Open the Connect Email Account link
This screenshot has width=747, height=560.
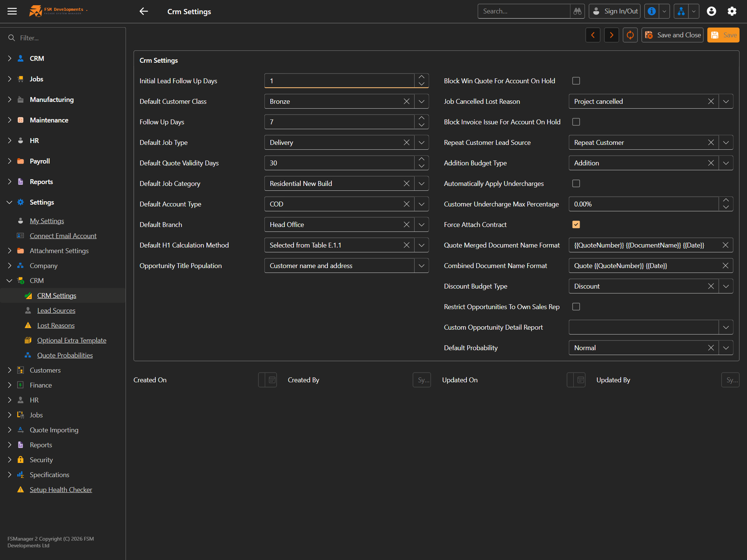[63, 236]
